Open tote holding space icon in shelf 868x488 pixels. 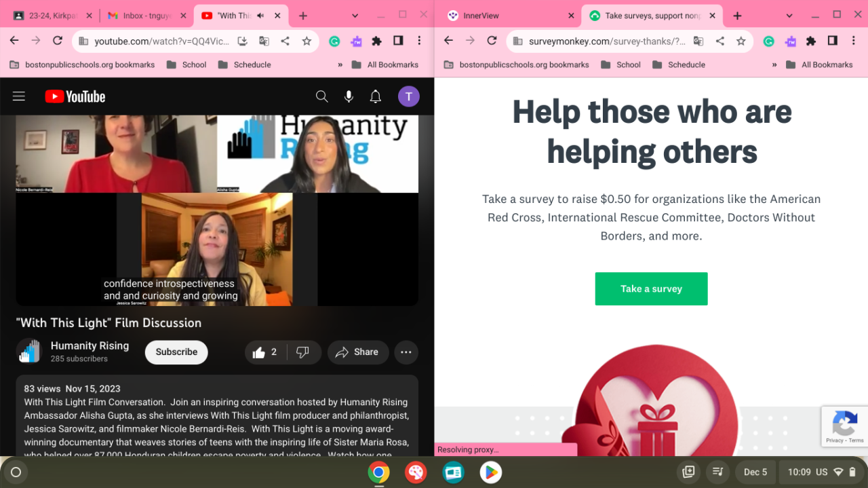[688, 472]
